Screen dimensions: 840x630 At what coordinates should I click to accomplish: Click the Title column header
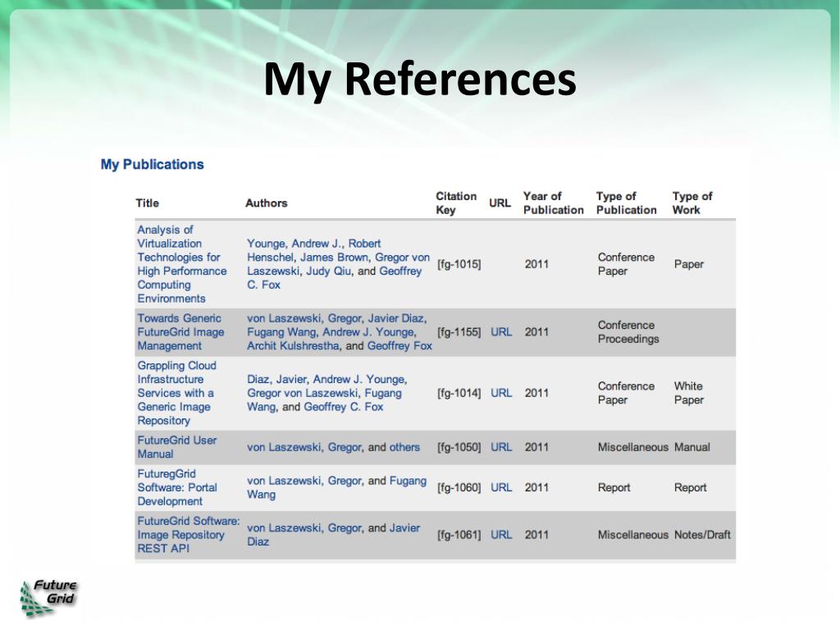click(x=148, y=203)
